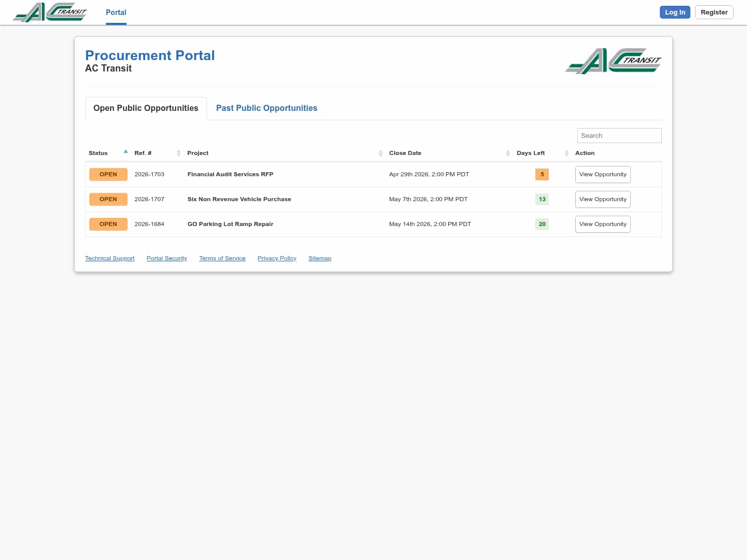The width and height of the screenshot is (747, 560).
Task: Open the Portal navigation tab
Action: coord(116,12)
